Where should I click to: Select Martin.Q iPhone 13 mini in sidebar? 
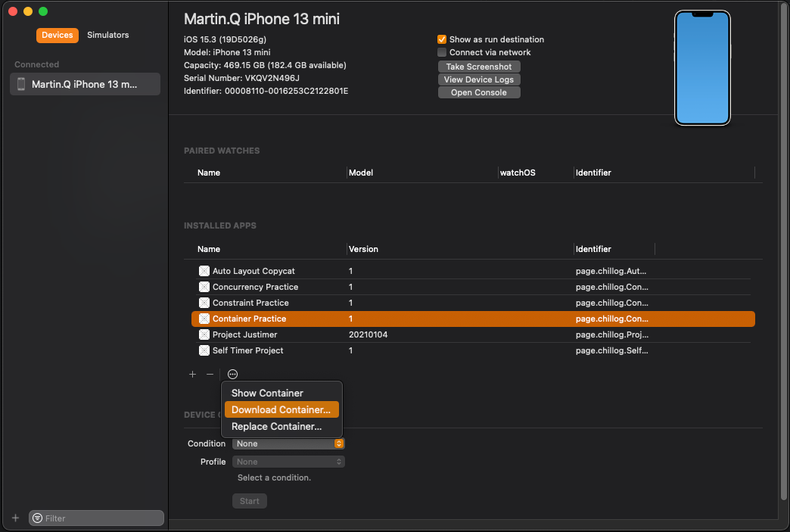click(x=86, y=84)
